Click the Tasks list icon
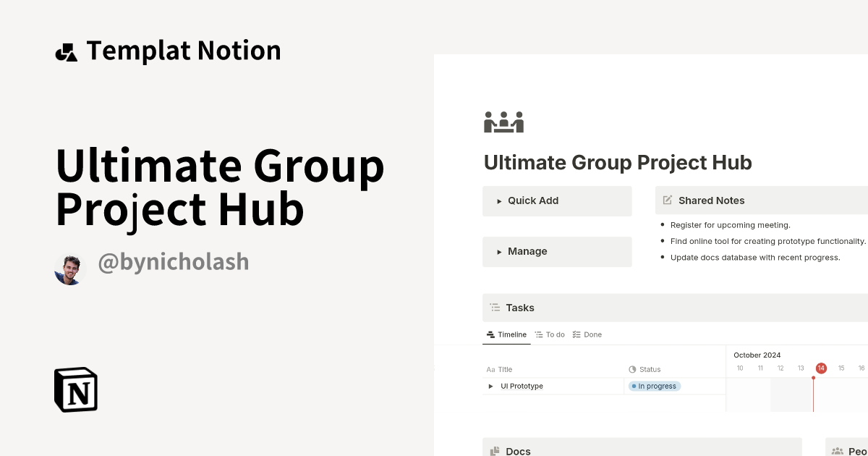 (495, 308)
